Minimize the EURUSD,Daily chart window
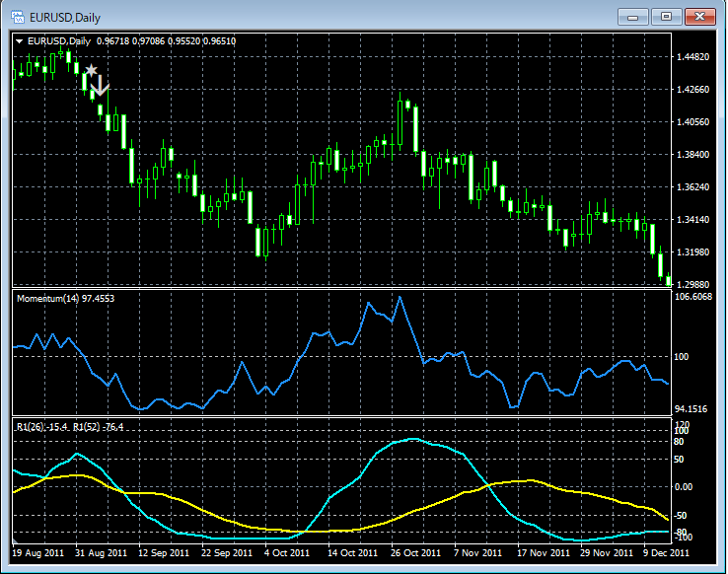 632,17
